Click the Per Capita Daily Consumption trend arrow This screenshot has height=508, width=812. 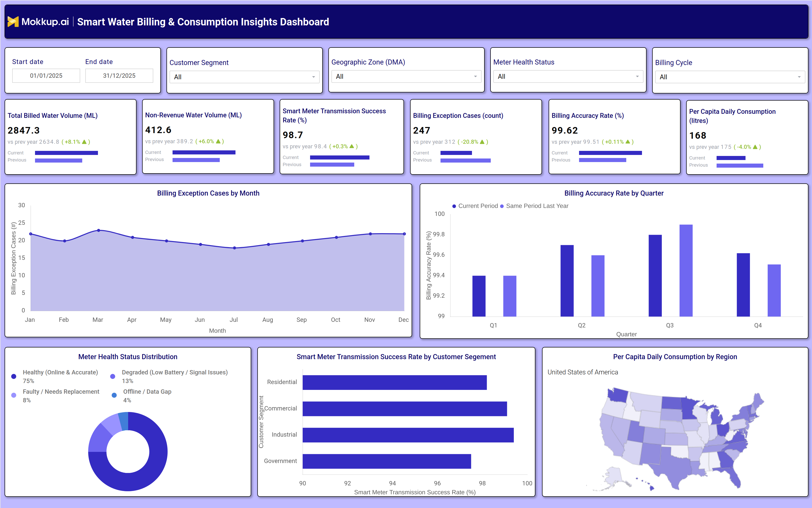(x=755, y=147)
